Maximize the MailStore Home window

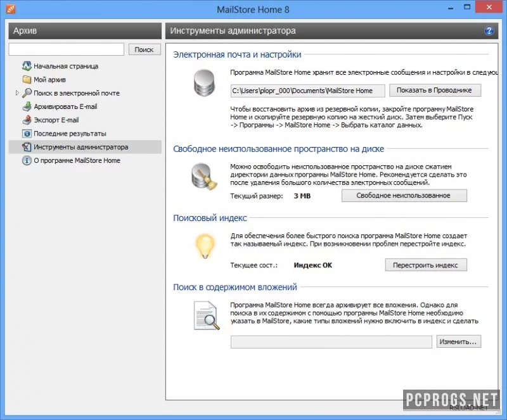tap(467, 7)
